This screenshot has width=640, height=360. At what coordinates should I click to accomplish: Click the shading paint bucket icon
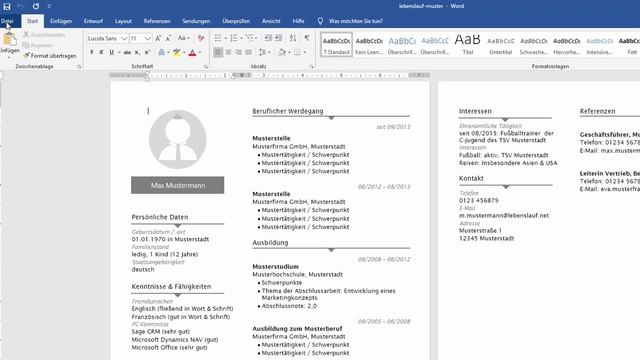(x=282, y=52)
